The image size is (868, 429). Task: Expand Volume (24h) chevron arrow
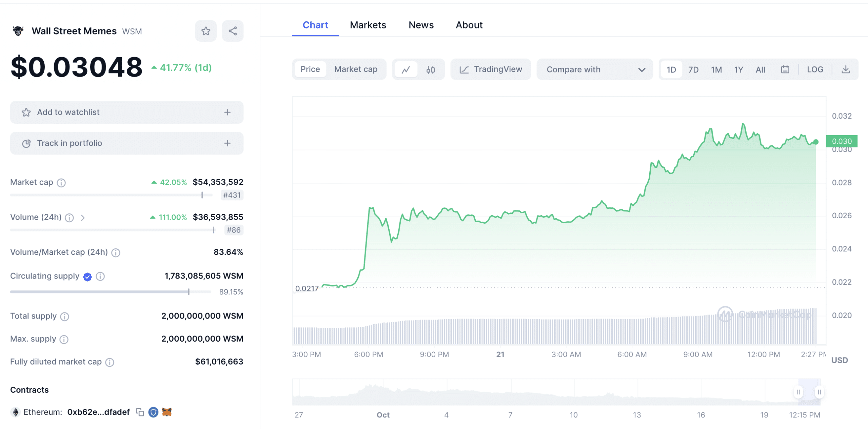[x=83, y=218]
